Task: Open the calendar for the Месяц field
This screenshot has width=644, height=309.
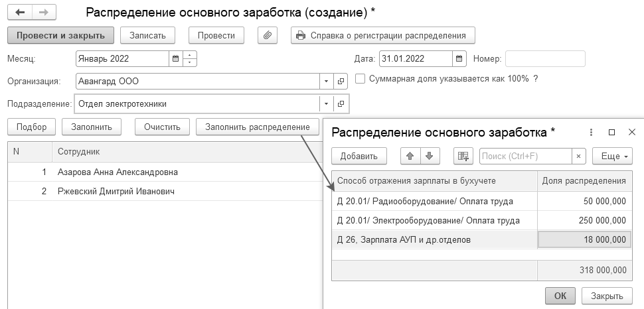Action: pos(175,58)
